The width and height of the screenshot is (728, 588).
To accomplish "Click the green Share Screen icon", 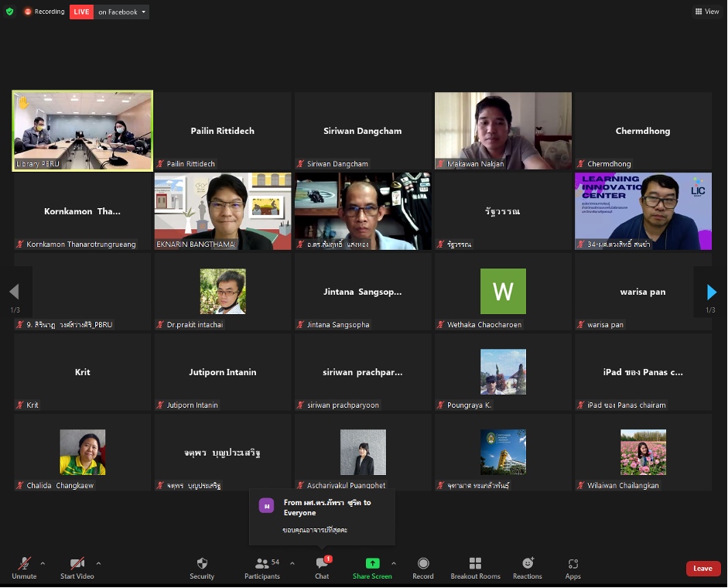I will pos(372,564).
